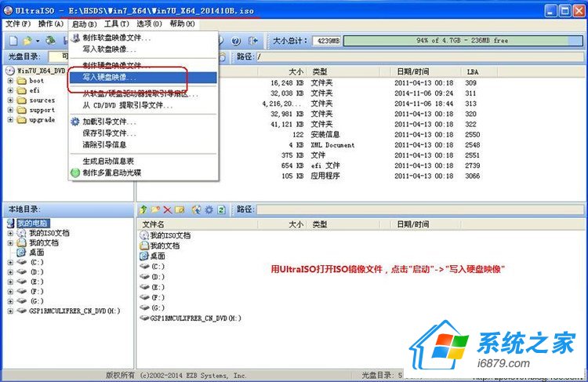Expand GSP1RMCULXFRER_CN_DVD (H:) tree node
The height and width of the screenshot is (382, 588).
(x=10, y=311)
